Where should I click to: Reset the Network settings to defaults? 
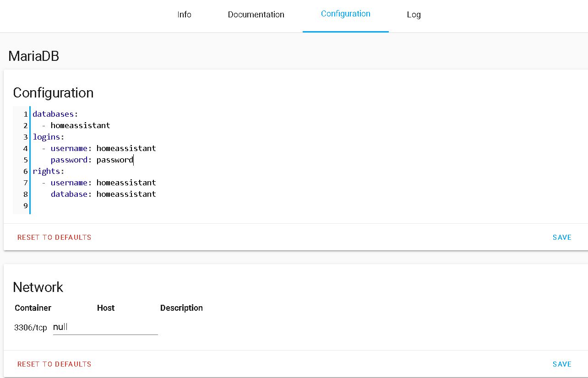(x=54, y=364)
